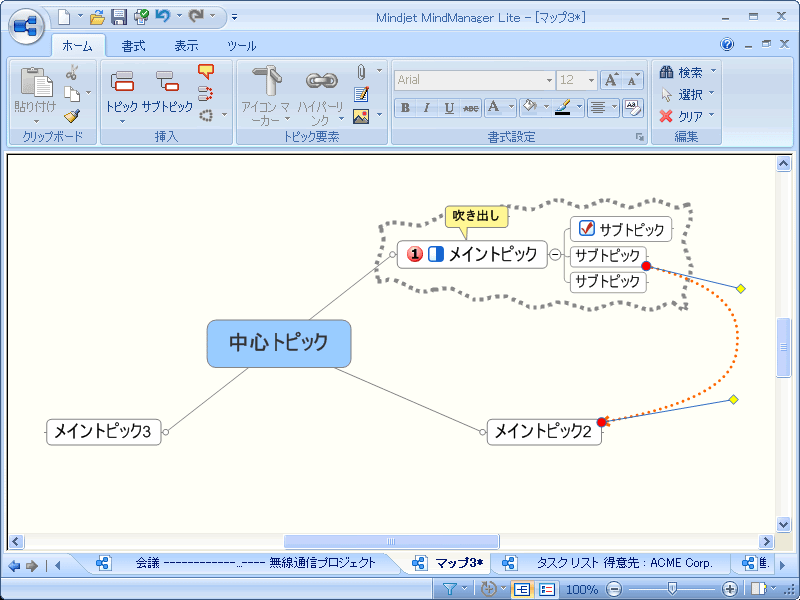The width and height of the screenshot is (800, 600).
Task: Toggle italic formatting
Action: click(427, 108)
